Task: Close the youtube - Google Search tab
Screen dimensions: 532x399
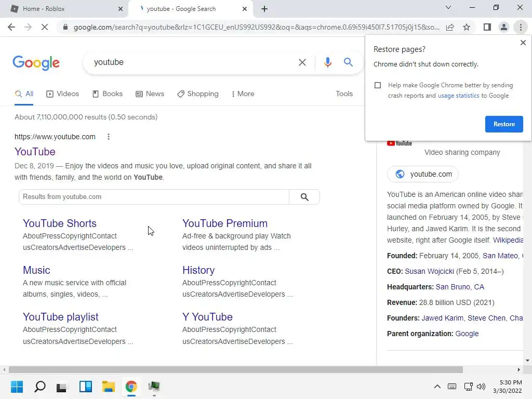Action: point(245,9)
